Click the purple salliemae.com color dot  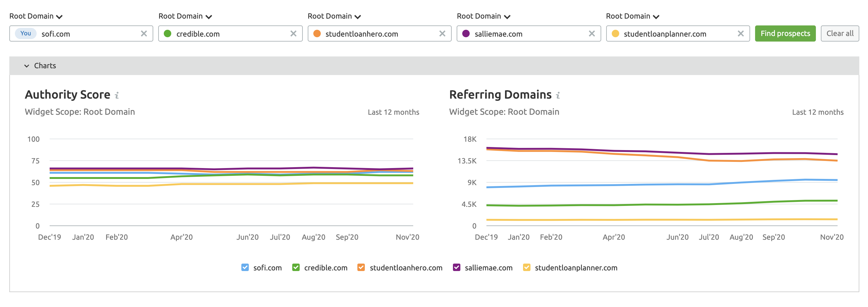(x=466, y=34)
